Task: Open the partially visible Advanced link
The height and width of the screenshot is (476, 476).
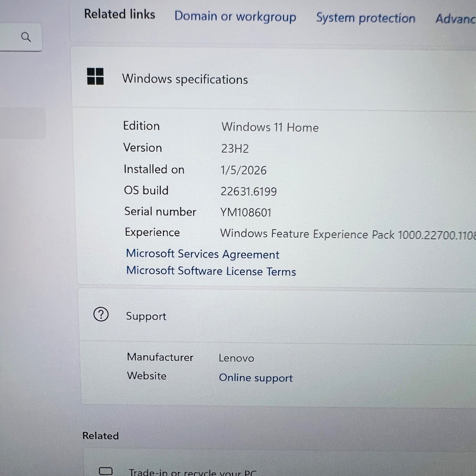Action: [455, 19]
